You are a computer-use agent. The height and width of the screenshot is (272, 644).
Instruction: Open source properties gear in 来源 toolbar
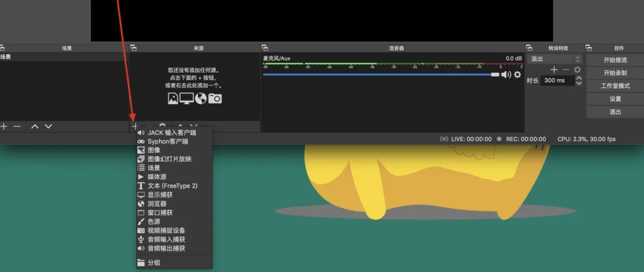point(162,125)
